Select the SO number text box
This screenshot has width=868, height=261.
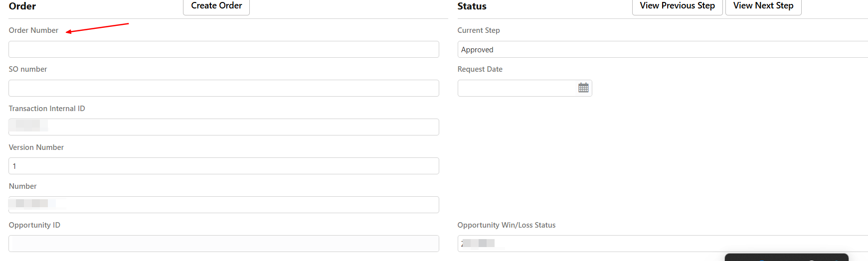tap(224, 88)
